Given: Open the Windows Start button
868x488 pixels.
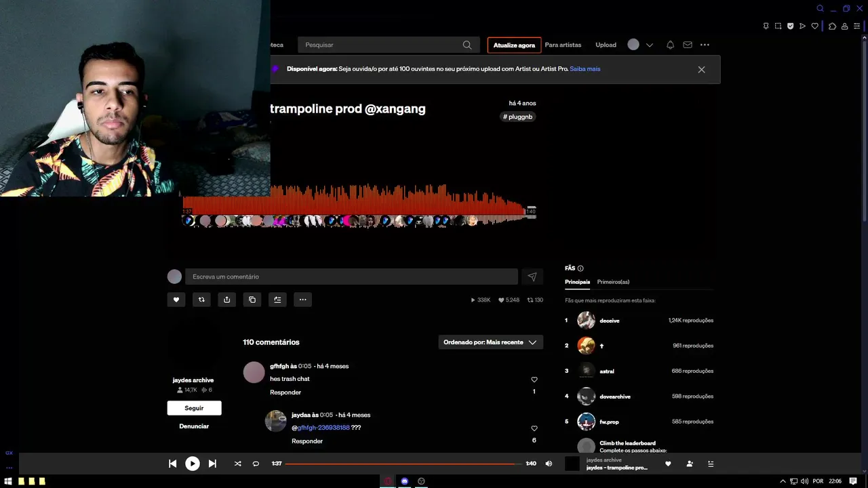Looking at the screenshot, I should [9, 481].
